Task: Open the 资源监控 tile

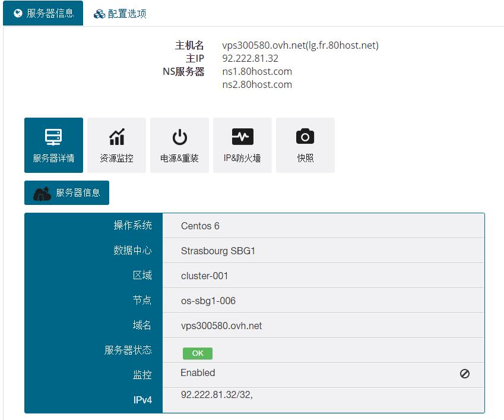Action: [116, 145]
